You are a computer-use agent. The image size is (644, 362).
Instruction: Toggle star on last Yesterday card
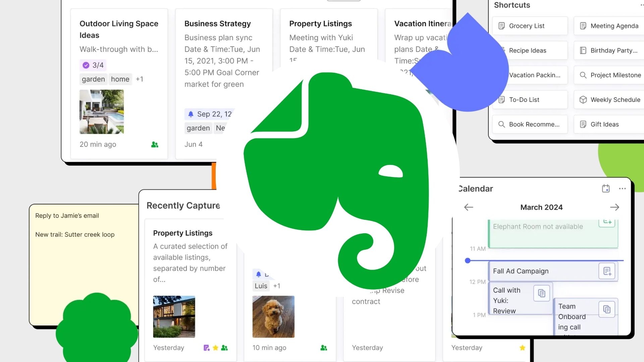click(x=522, y=348)
